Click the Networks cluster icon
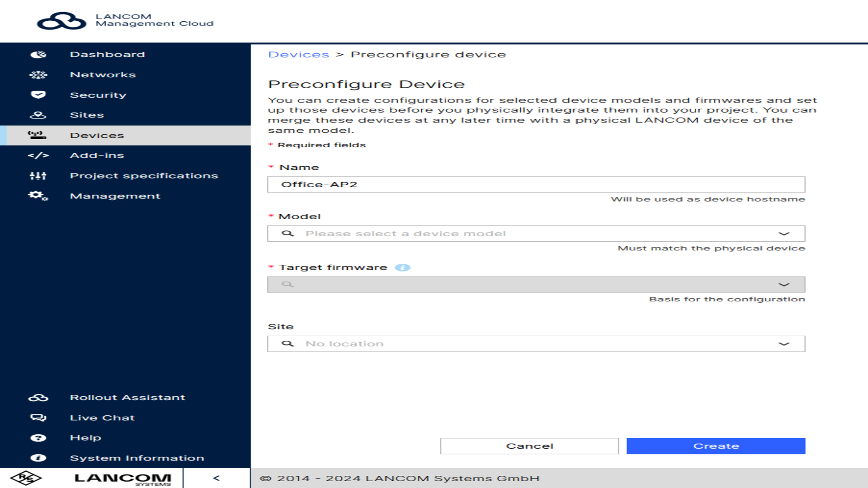 pyautogui.click(x=38, y=75)
